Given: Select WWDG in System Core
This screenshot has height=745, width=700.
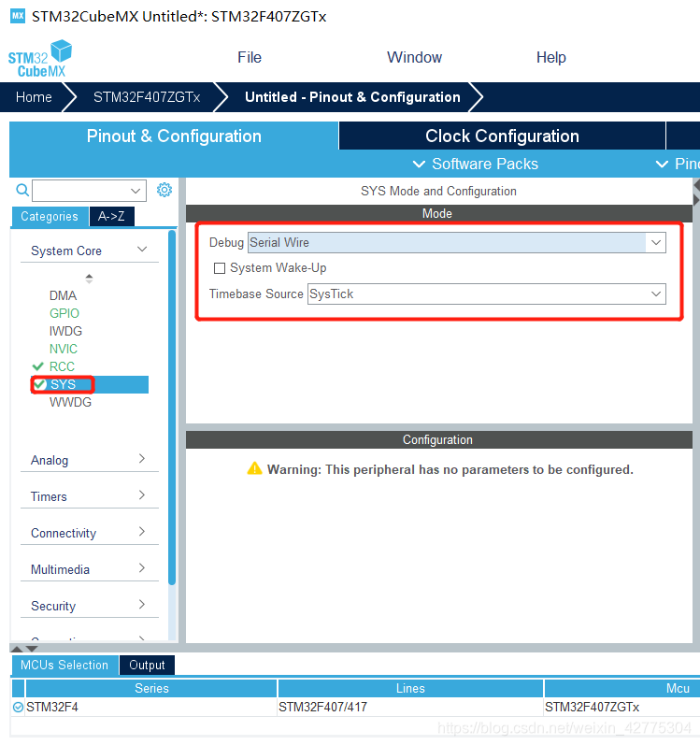Looking at the screenshot, I should coord(70,403).
